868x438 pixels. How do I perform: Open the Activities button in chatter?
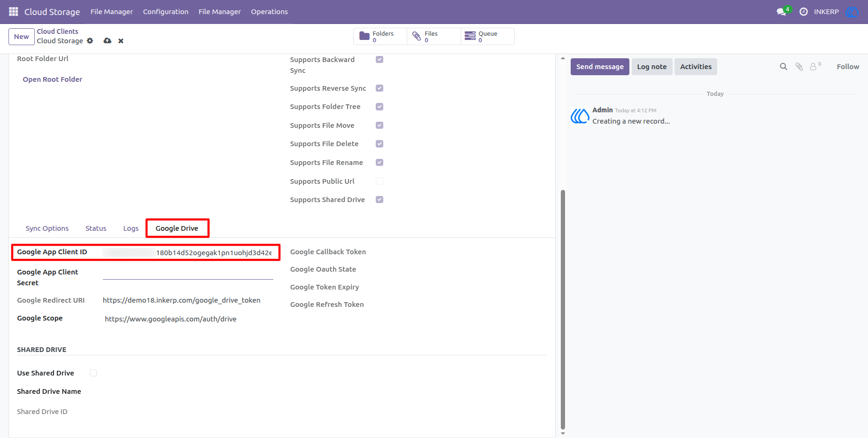[x=696, y=67]
